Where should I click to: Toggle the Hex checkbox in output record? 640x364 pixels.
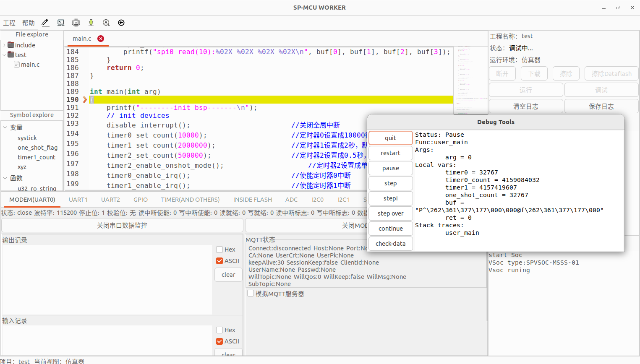(219, 250)
